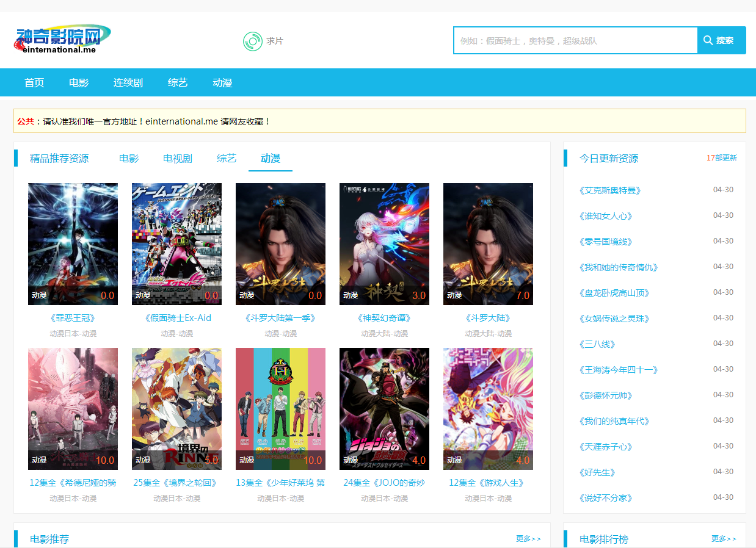The image size is (756, 548).
Task: Click the 《斗罗大陆第一季》 title link
Action: click(280, 318)
